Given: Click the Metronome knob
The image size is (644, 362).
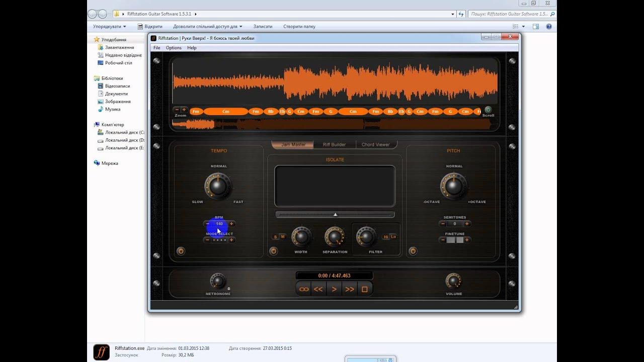Looking at the screenshot, I should 218,281.
